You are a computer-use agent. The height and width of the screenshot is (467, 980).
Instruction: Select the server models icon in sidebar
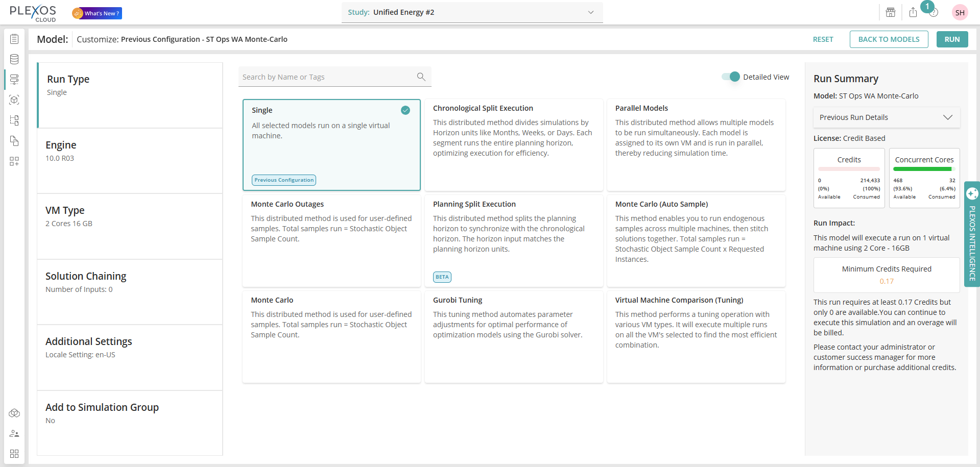(x=14, y=79)
